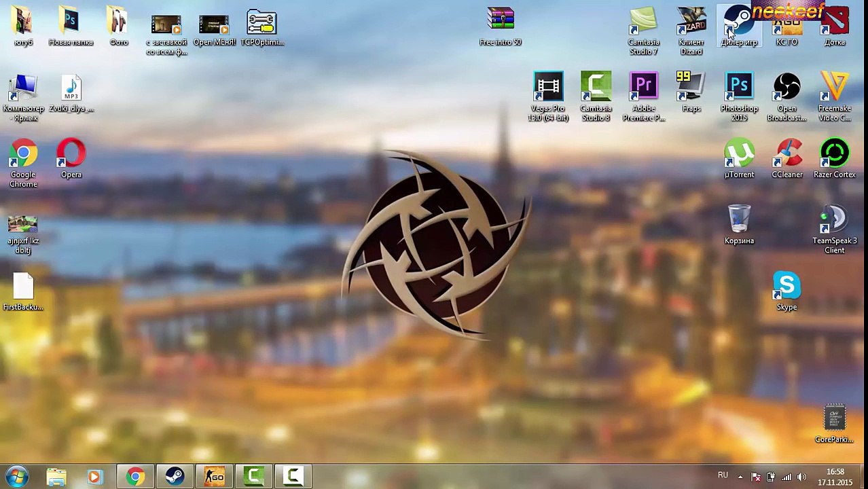Viewport: 868px width, 489px height.
Task: Select the Open Broadcaster shortcut
Action: point(786,98)
